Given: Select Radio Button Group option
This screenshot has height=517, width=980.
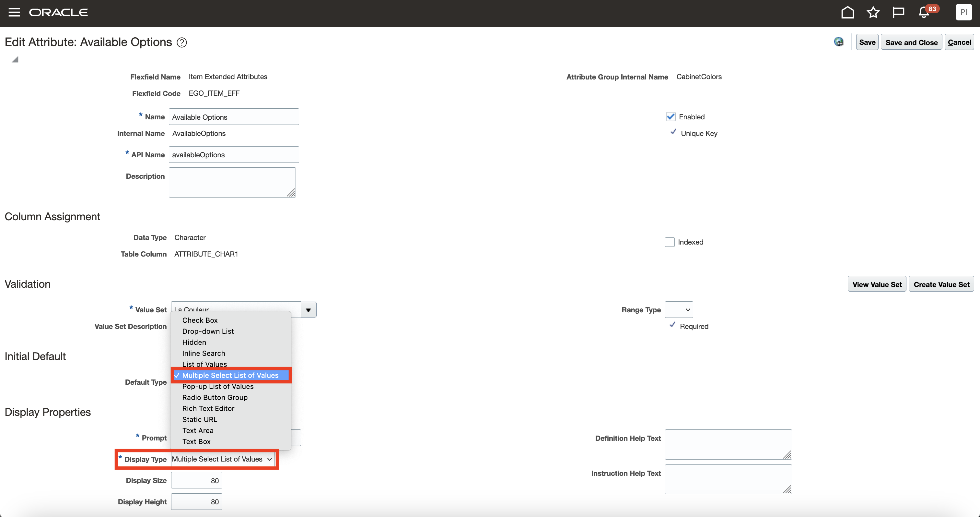Looking at the screenshot, I should click(x=215, y=397).
